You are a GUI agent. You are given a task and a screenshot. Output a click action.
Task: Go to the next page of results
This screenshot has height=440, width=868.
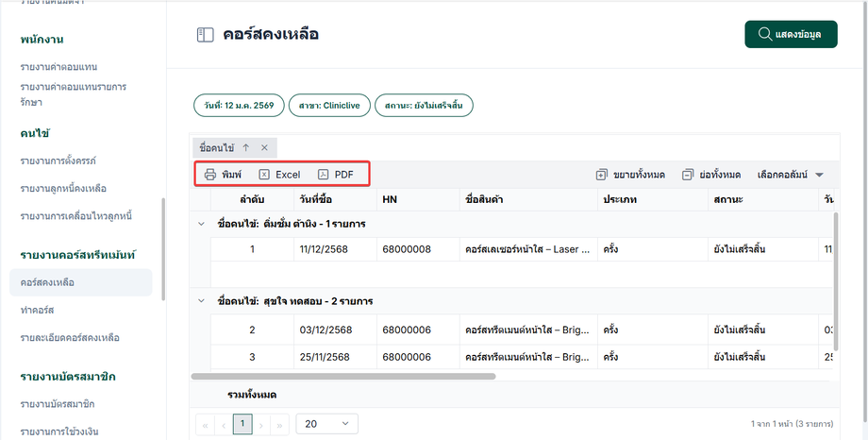point(261,425)
